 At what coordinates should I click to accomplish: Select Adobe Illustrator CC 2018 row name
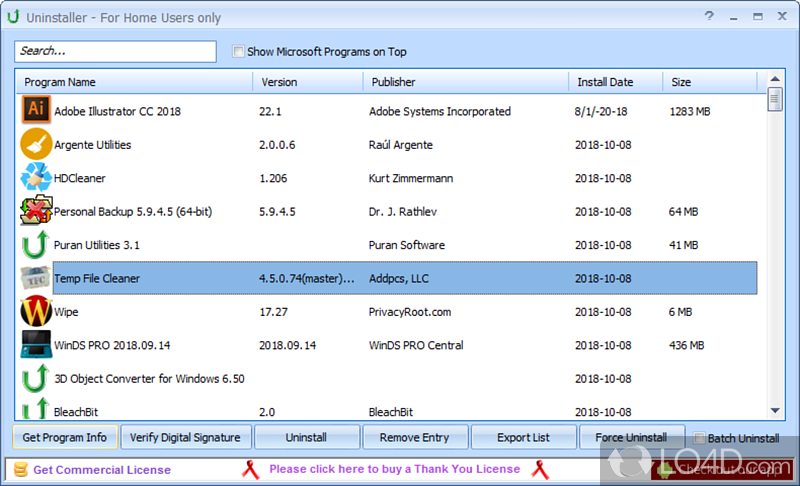click(x=117, y=111)
